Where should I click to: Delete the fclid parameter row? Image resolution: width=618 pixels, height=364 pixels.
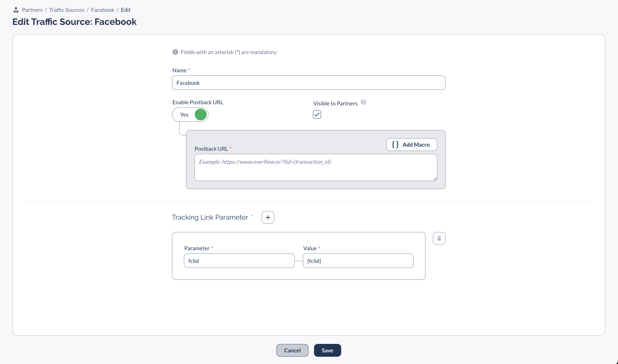tap(439, 238)
